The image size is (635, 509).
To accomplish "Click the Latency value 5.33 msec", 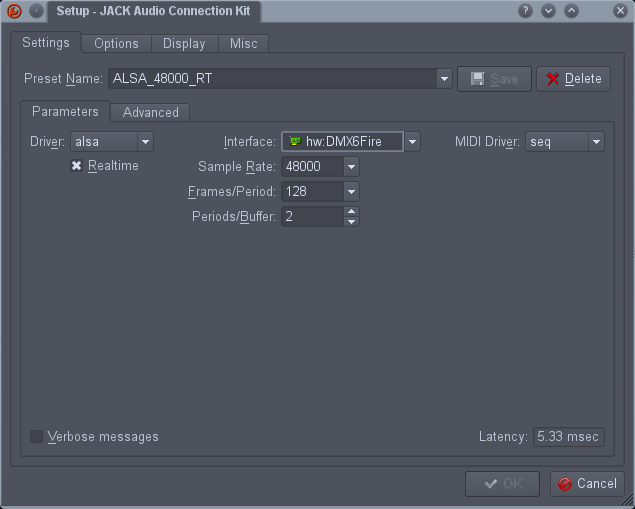I will click(569, 437).
